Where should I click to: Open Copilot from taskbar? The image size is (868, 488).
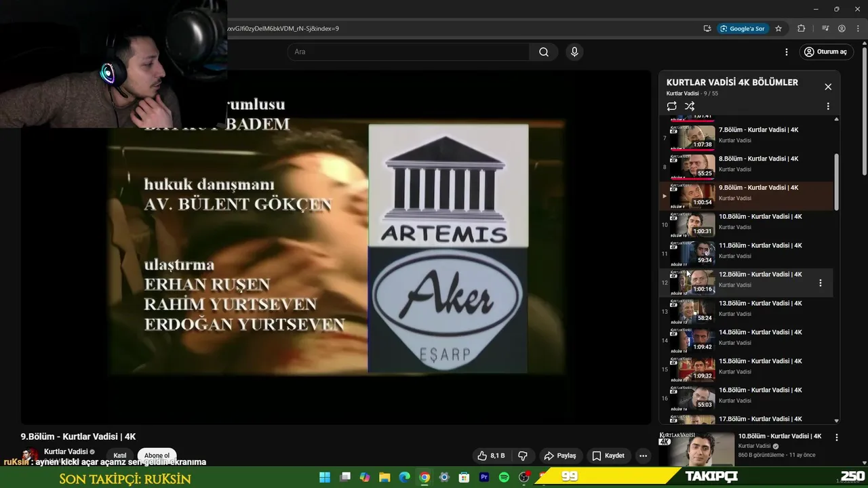click(x=365, y=477)
